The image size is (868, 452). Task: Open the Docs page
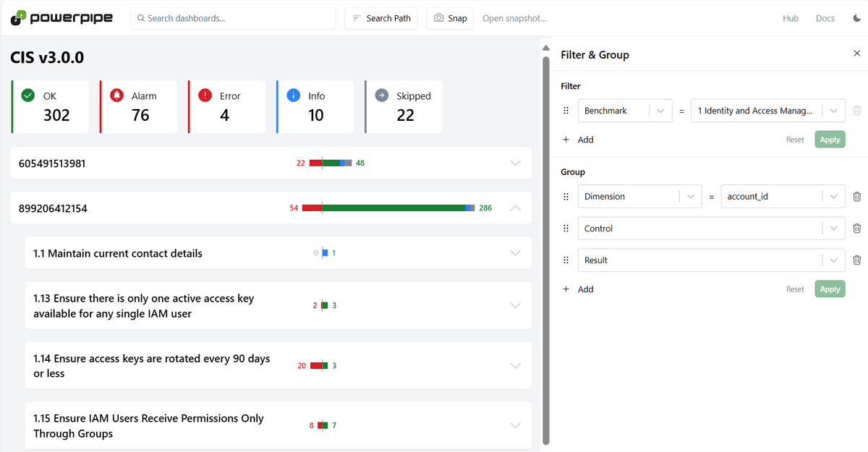point(825,17)
